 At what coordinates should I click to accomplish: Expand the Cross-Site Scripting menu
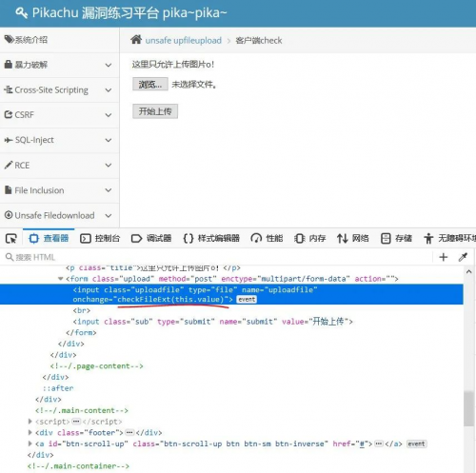pos(59,90)
